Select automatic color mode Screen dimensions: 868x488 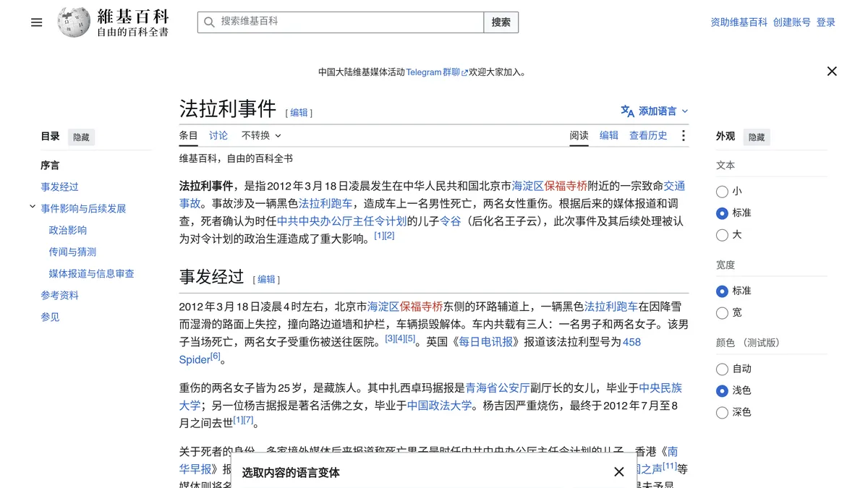click(722, 369)
